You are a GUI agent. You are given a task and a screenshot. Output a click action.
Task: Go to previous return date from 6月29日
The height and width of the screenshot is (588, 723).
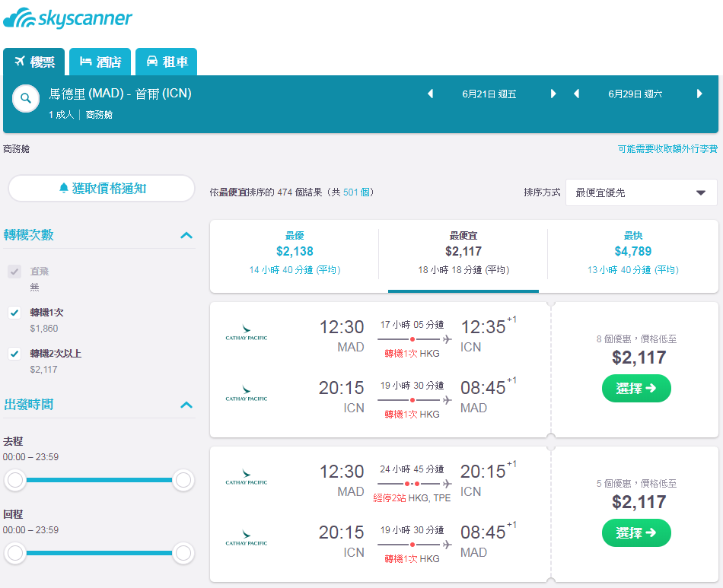[x=576, y=94]
